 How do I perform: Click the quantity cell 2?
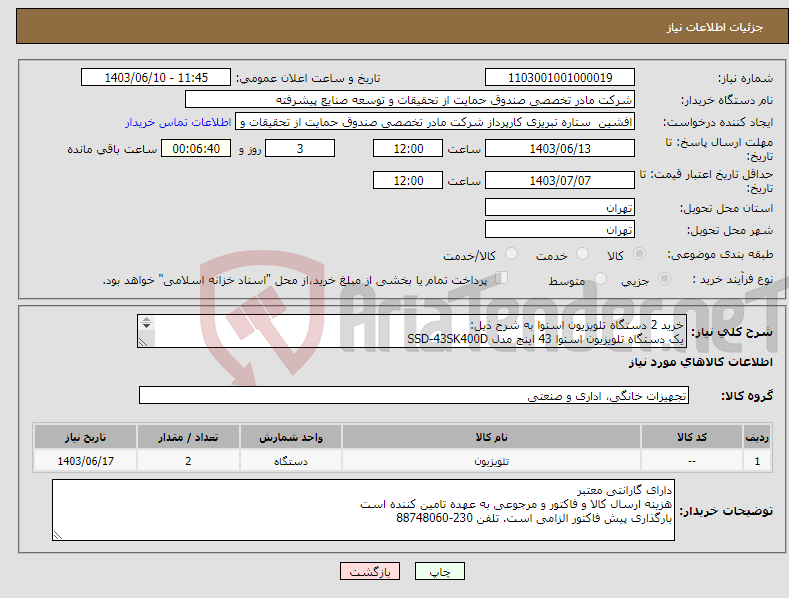pyautogui.click(x=188, y=461)
